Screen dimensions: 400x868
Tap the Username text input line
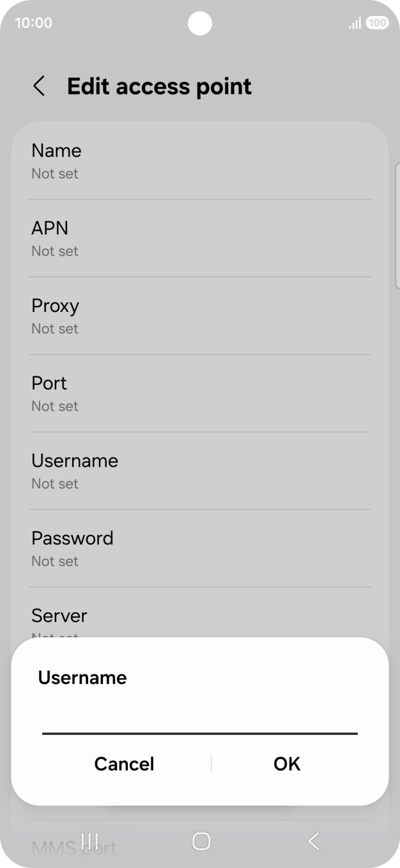200,729
